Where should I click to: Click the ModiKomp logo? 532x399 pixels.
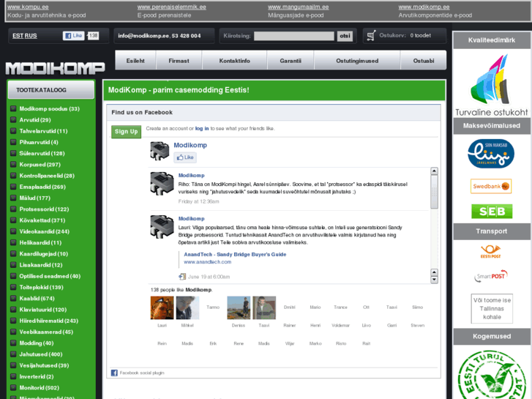[x=56, y=68]
